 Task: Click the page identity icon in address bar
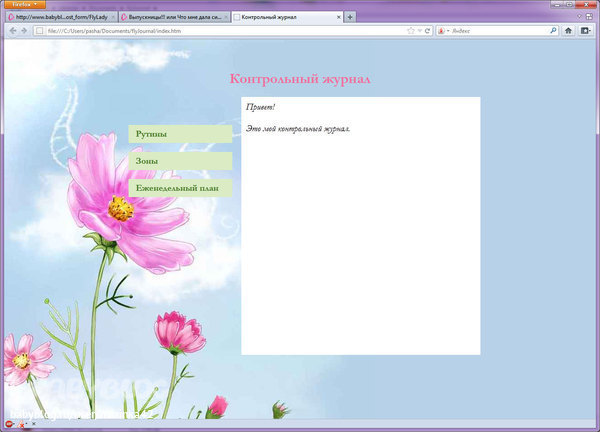pyautogui.click(x=39, y=31)
